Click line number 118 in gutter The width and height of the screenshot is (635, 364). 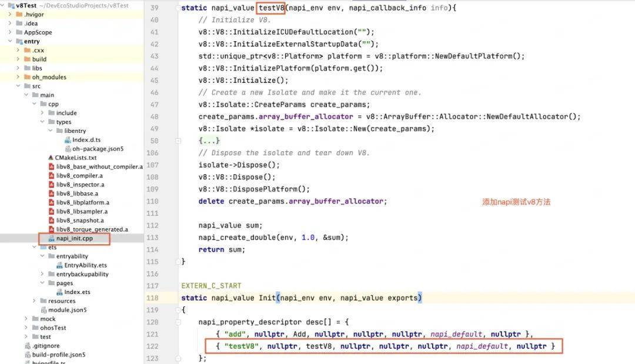[x=153, y=298]
